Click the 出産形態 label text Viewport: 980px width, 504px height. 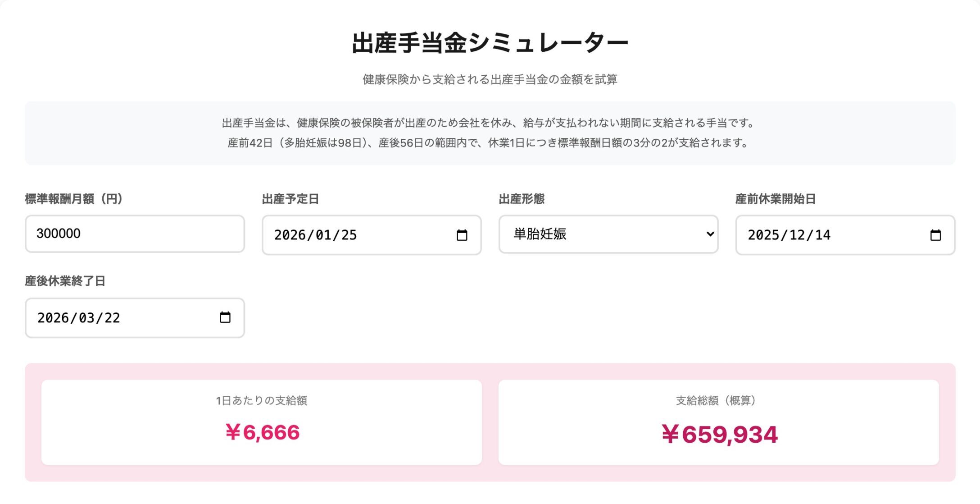(x=522, y=199)
